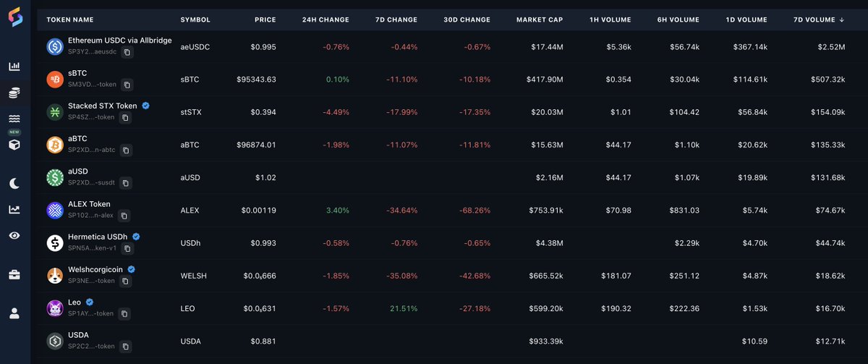Open the waves pools sidebar icon
This screenshot has height=364, width=868.
(x=14, y=119)
